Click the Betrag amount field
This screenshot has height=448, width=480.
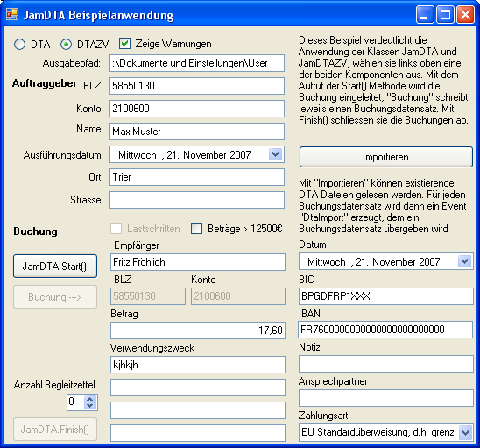(x=198, y=331)
